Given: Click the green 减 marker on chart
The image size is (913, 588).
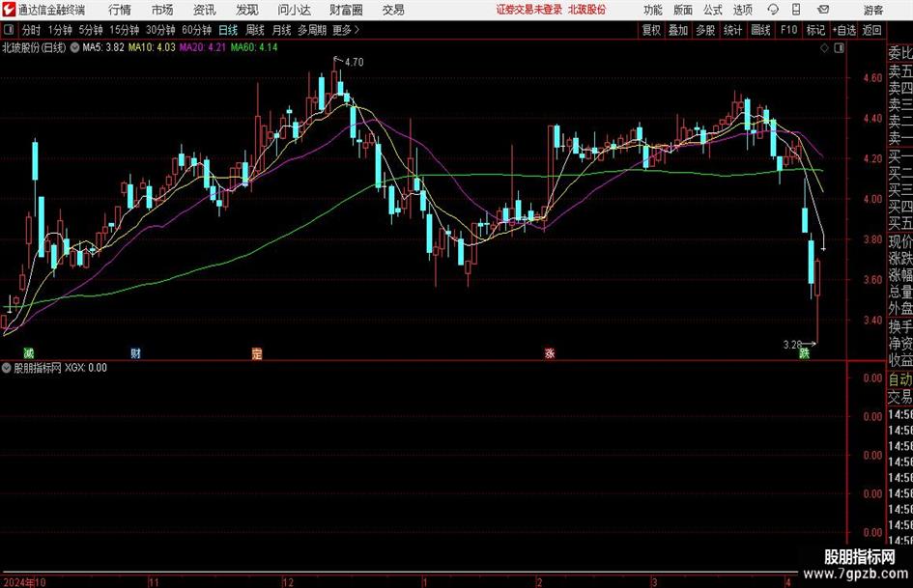Looking at the screenshot, I should click(29, 352).
